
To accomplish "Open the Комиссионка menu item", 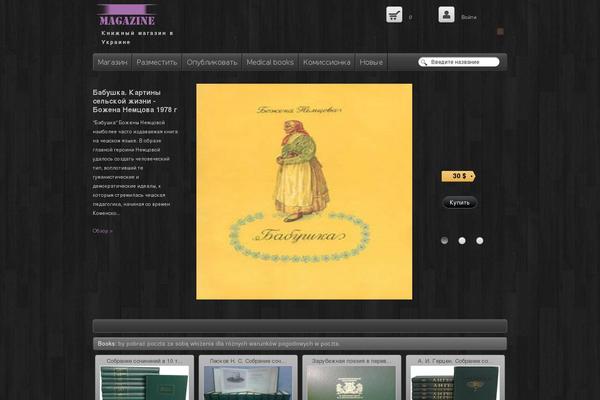I will [327, 62].
